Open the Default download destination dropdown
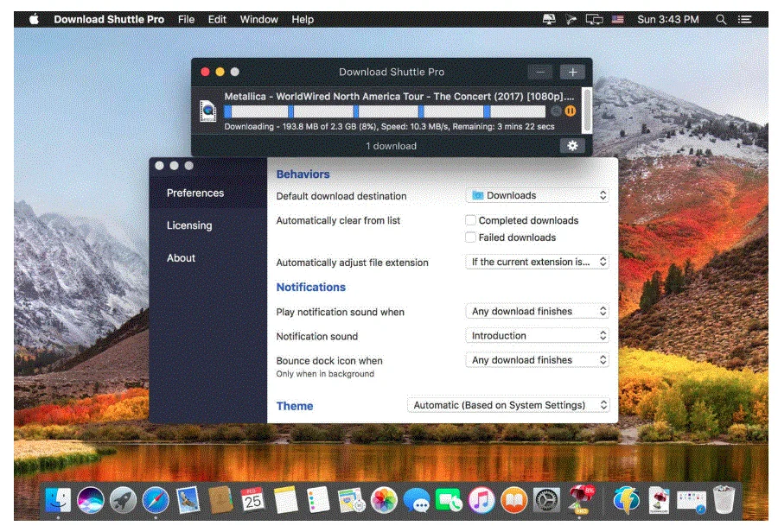Screen dimensions: 778x532 tap(538, 195)
